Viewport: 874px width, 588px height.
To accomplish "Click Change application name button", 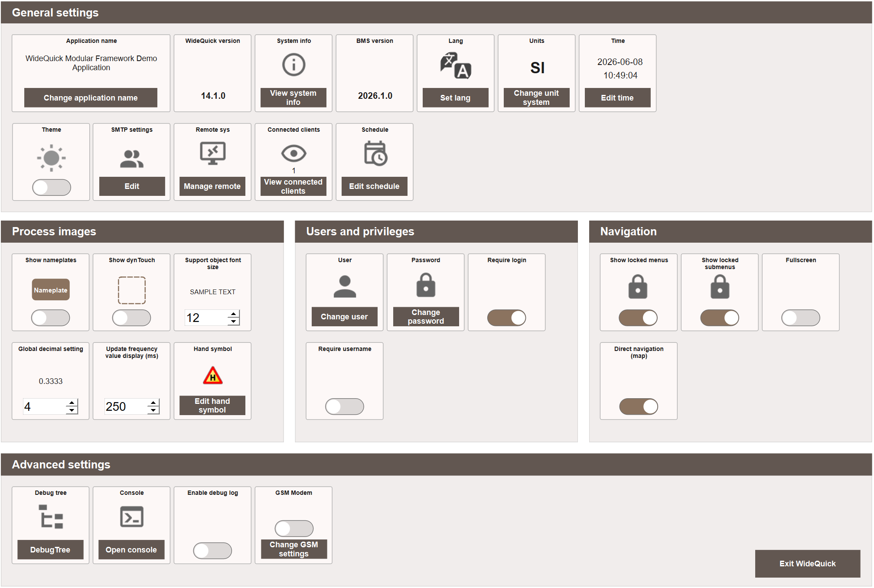I will click(91, 97).
